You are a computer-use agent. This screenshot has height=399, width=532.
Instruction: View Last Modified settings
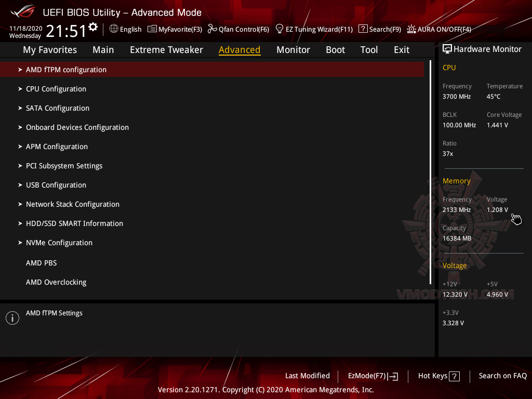coord(308,376)
